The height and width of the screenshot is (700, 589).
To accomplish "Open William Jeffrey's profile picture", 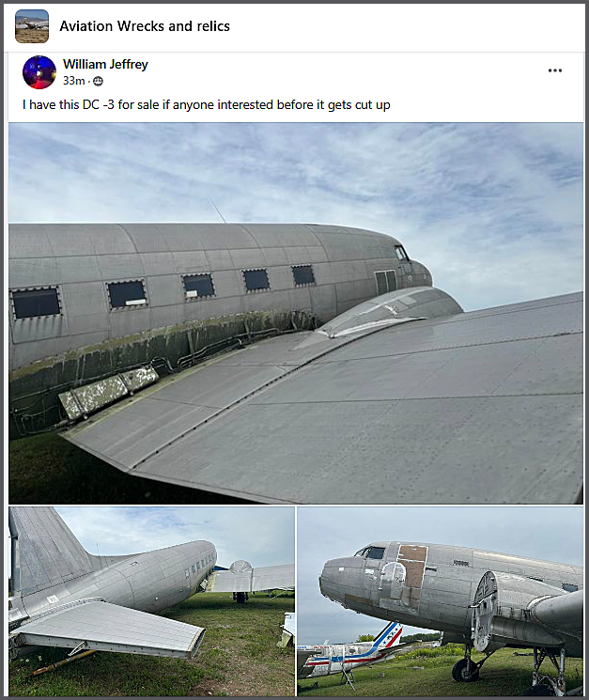I will (39, 72).
